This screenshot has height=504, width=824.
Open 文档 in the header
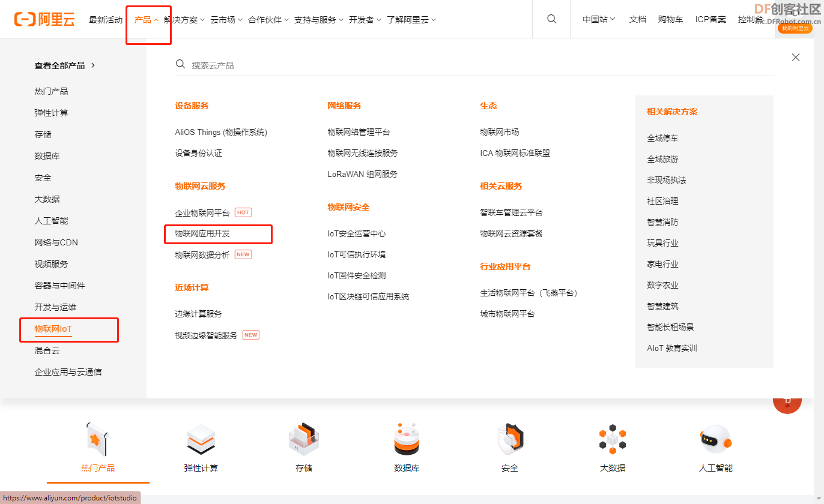[638, 19]
